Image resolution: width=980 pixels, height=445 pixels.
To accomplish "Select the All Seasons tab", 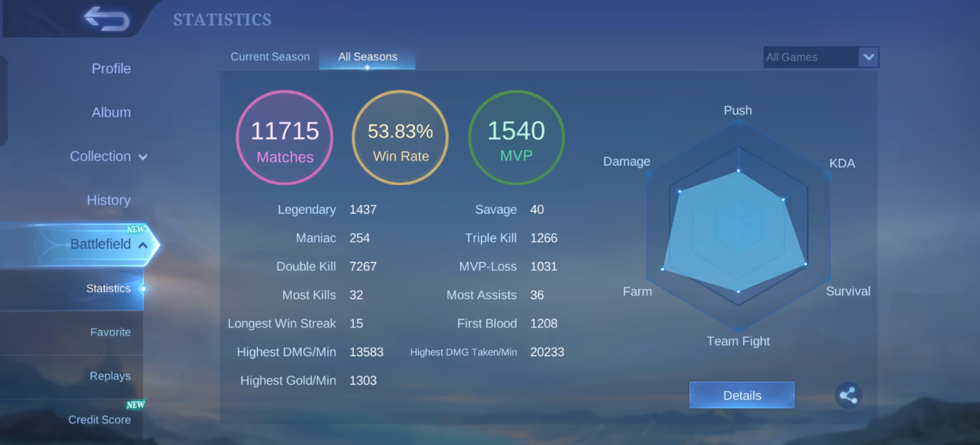I will (367, 57).
